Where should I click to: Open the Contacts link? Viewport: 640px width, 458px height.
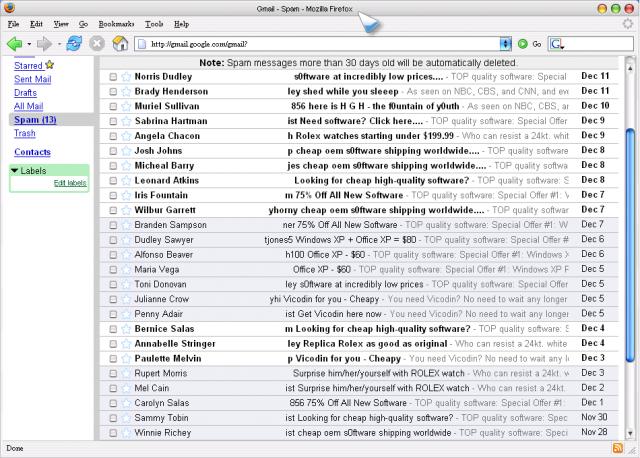coord(32,152)
